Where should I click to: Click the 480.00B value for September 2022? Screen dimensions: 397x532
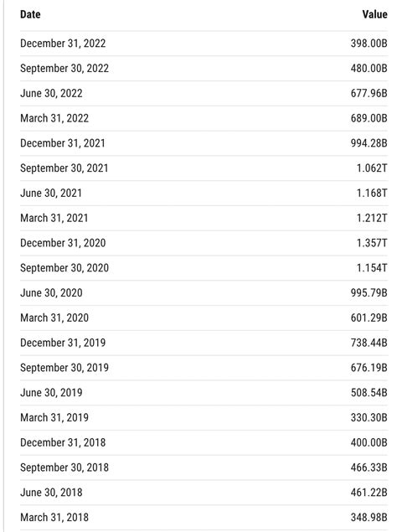[x=369, y=68]
